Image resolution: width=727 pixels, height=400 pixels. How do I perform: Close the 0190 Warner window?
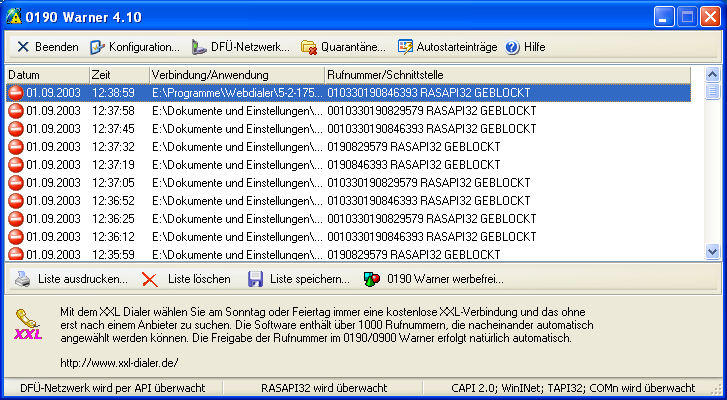[710, 17]
